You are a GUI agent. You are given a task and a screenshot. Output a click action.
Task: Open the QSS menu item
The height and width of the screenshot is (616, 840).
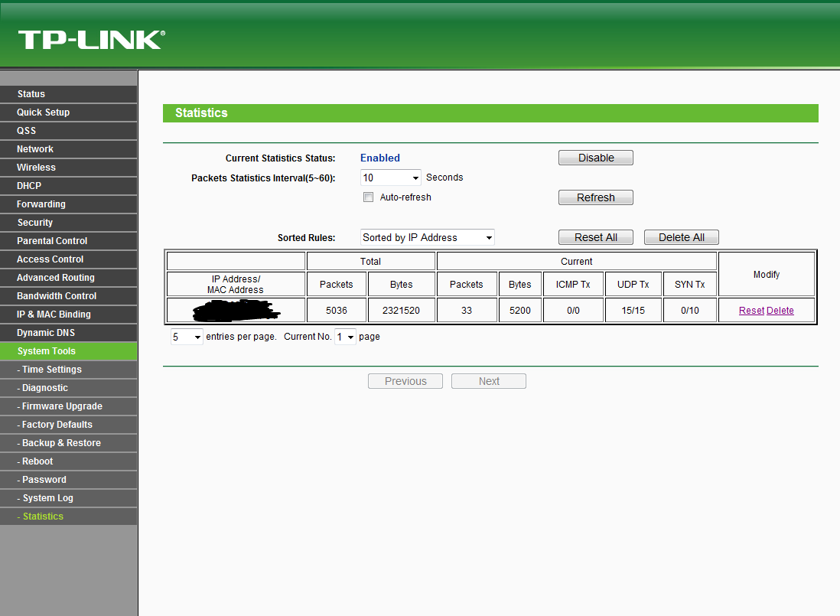coord(69,131)
